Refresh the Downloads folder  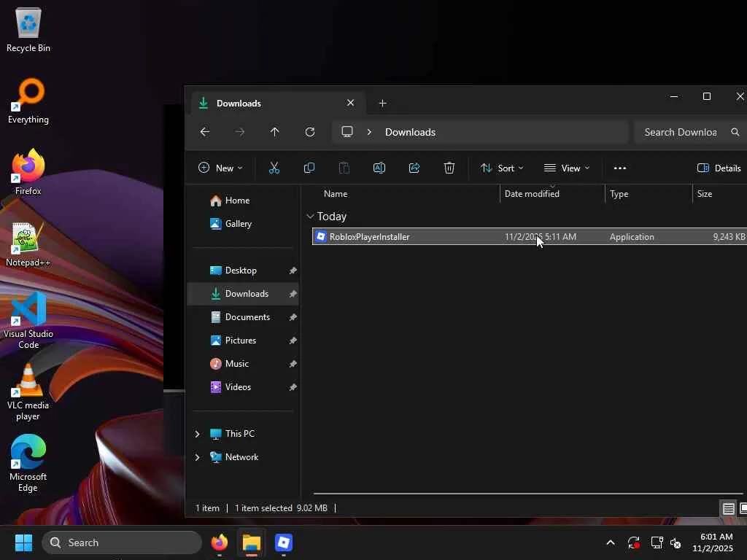(x=310, y=132)
